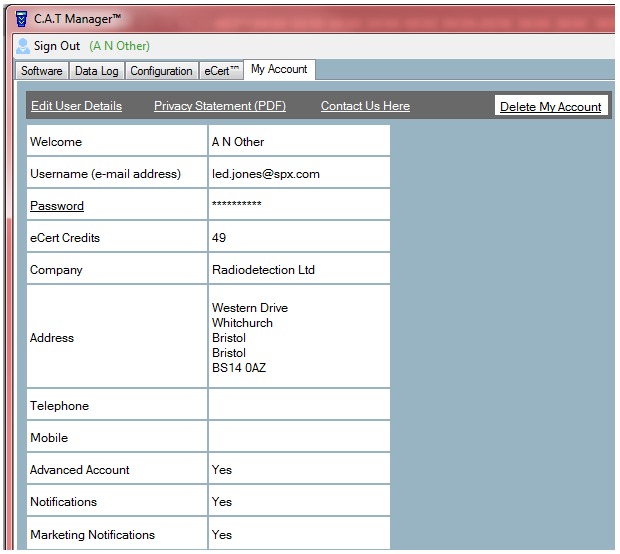Open Edit User Details link
This screenshot has height=554, width=620.
pos(76,106)
